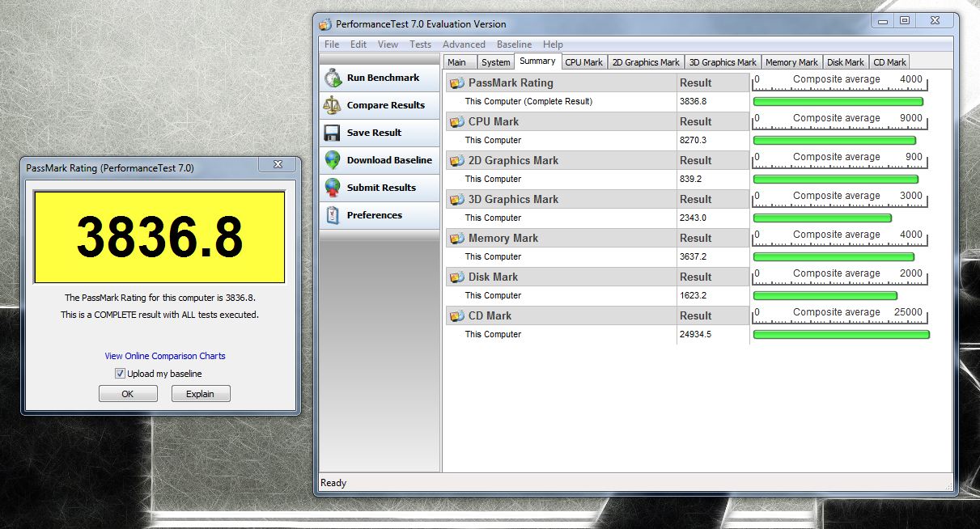Click the Run Benchmark button label

pyautogui.click(x=383, y=78)
